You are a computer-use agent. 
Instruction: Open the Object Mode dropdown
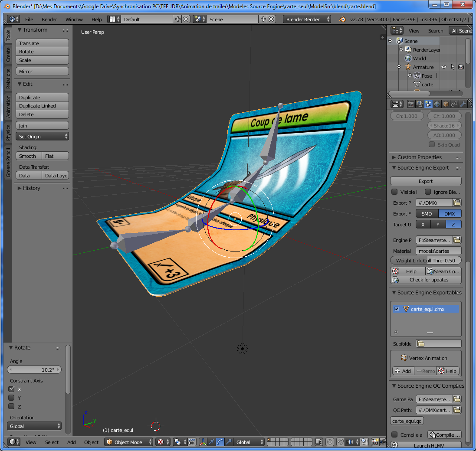pyautogui.click(x=128, y=442)
